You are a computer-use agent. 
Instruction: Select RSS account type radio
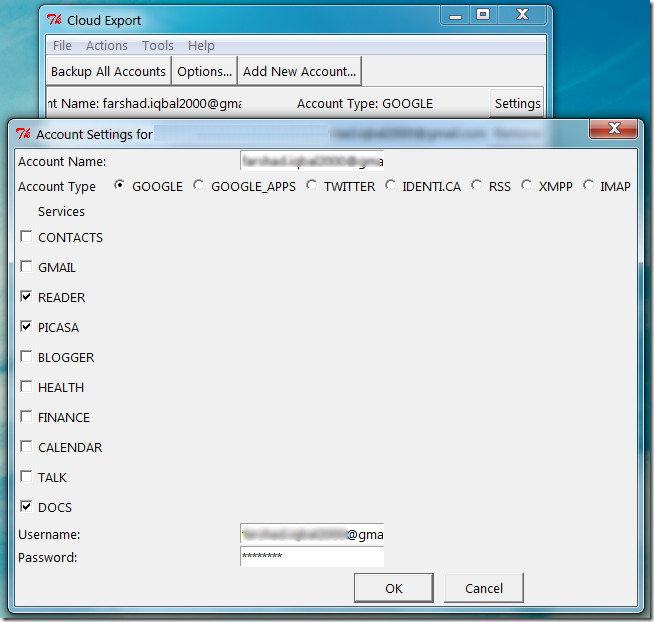pos(476,185)
